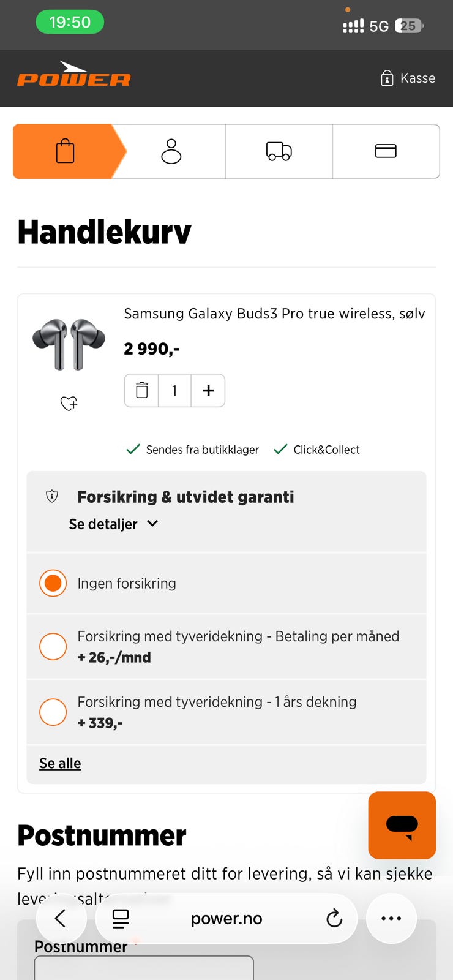Expand Se detaljer under Forsikring
Viewport: 453px width, 980px height.
[x=114, y=524]
